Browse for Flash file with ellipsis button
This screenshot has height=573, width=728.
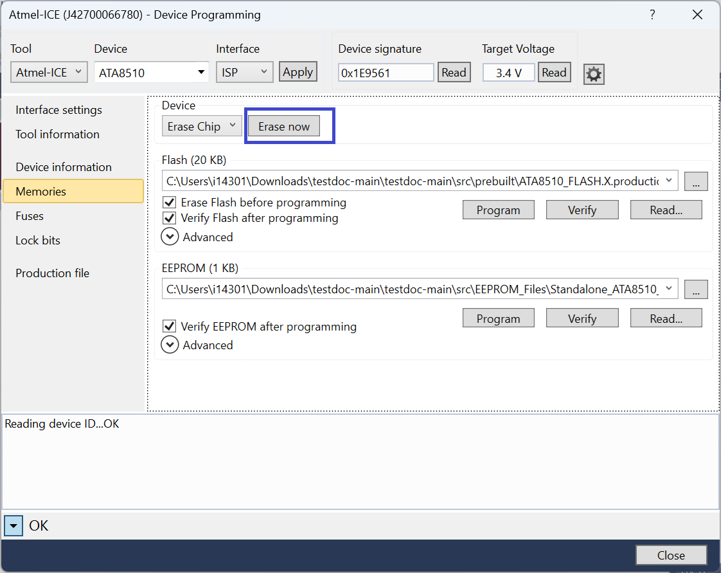click(x=696, y=181)
